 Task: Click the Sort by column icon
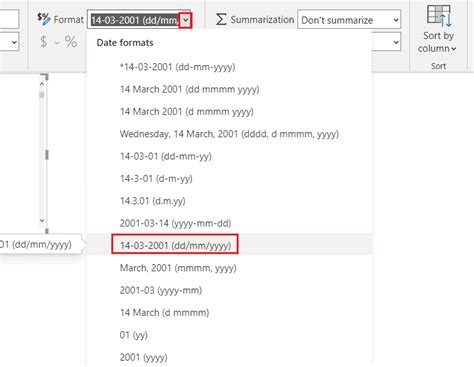(x=439, y=16)
